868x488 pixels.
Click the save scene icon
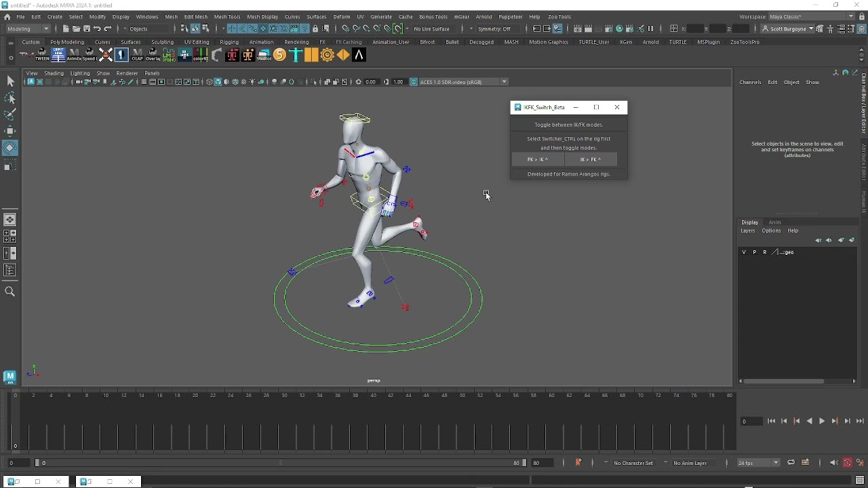(x=86, y=29)
